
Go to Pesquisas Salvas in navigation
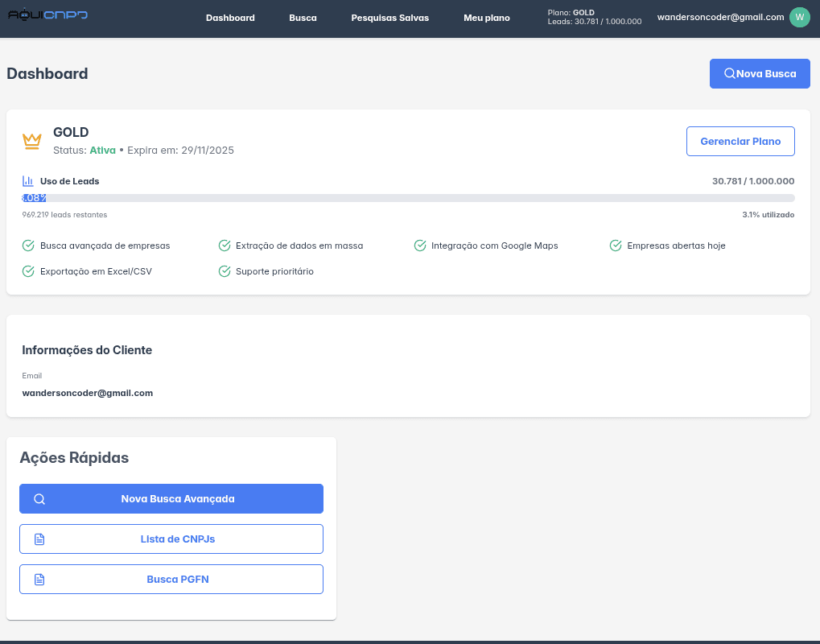(390, 18)
